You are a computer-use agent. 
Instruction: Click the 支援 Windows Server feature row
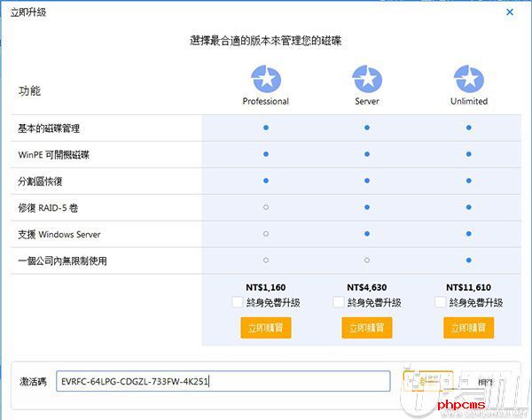click(266, 234)
